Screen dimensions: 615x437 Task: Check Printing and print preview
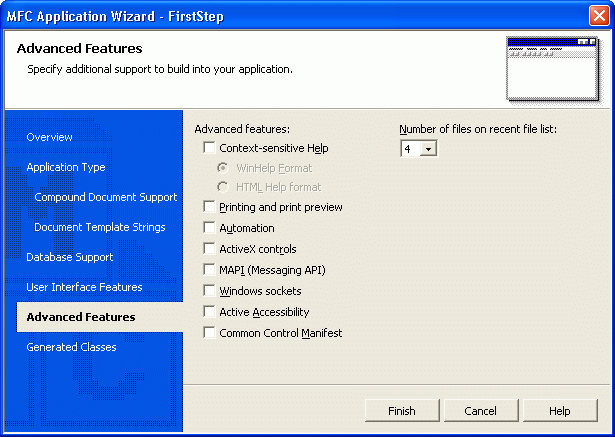coord(209,207)
